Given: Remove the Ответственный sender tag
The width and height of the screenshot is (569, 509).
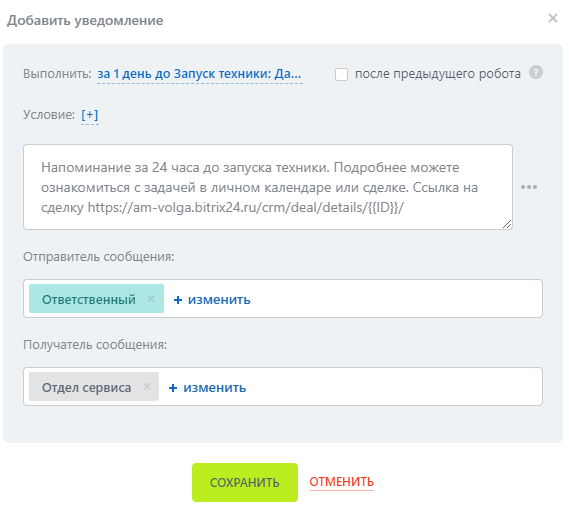Looking at the screenshot, I should [151, 299].
